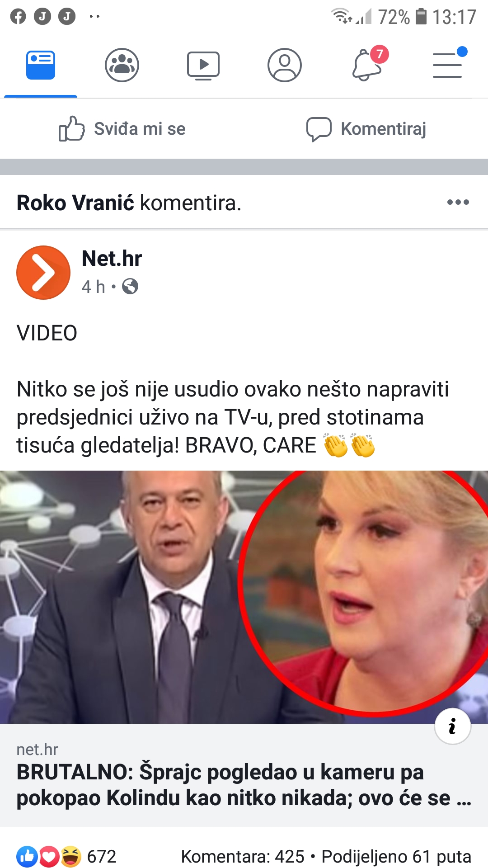Screen dimensions: 488x868
Task: Open the Groups tab icon
Action: [122, 65]
